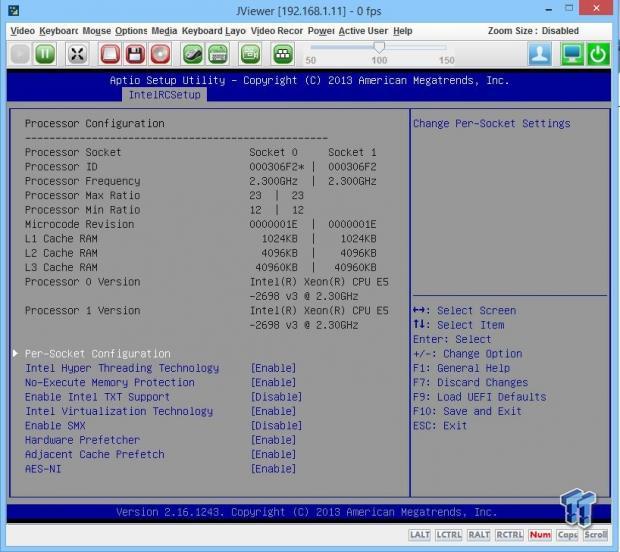620x552 pixels.
Task: Click Change Per-Socket Settings help text
Action: 491,123
